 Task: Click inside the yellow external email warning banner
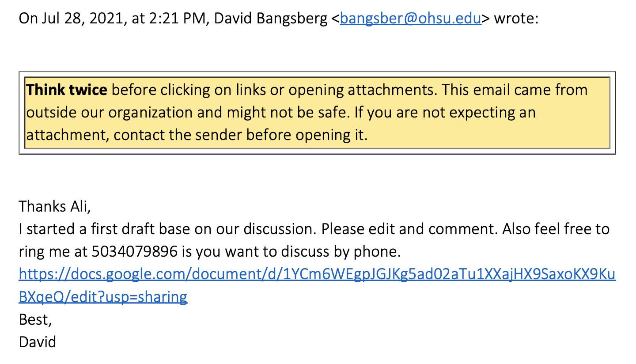click(x=317, y=113)
